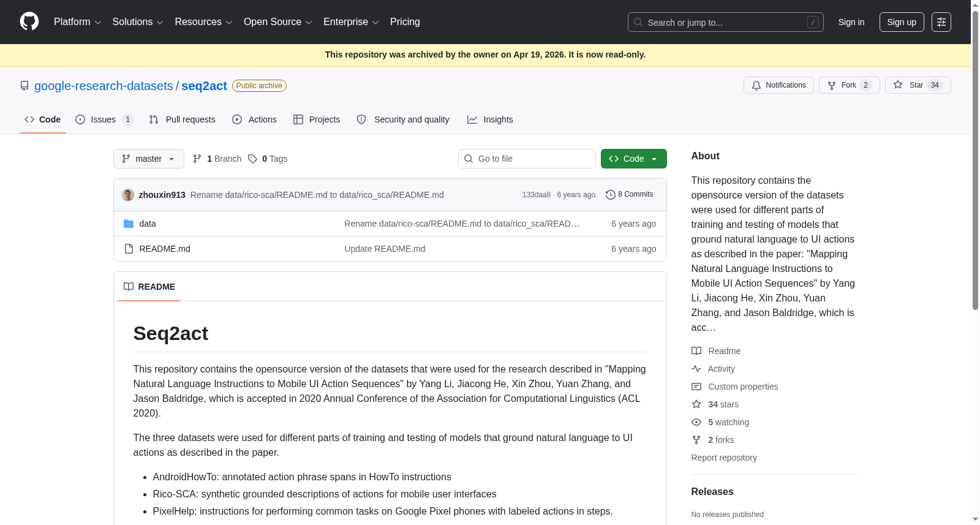Click the bell icon in Notifications
Screen dimensions: 980x525
(x=756, y=85)
